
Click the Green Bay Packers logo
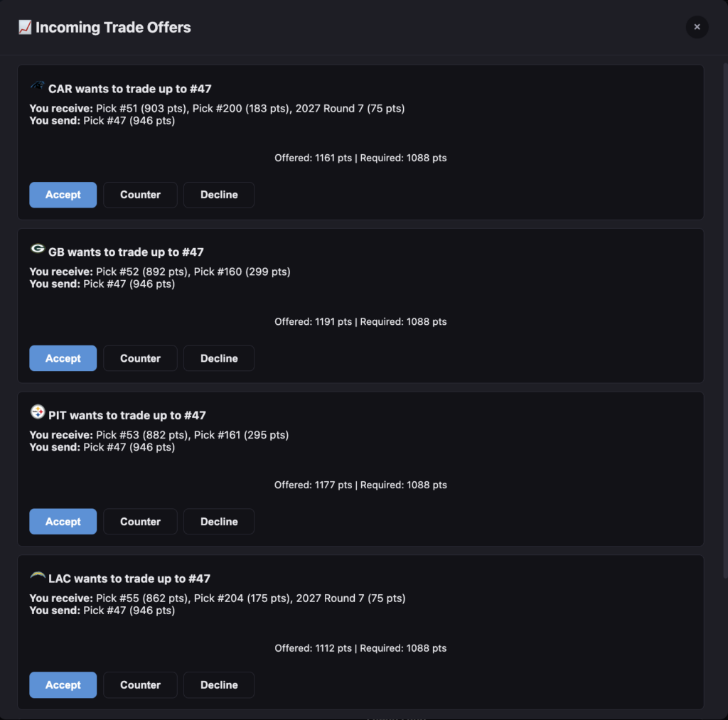pos(38,249)
